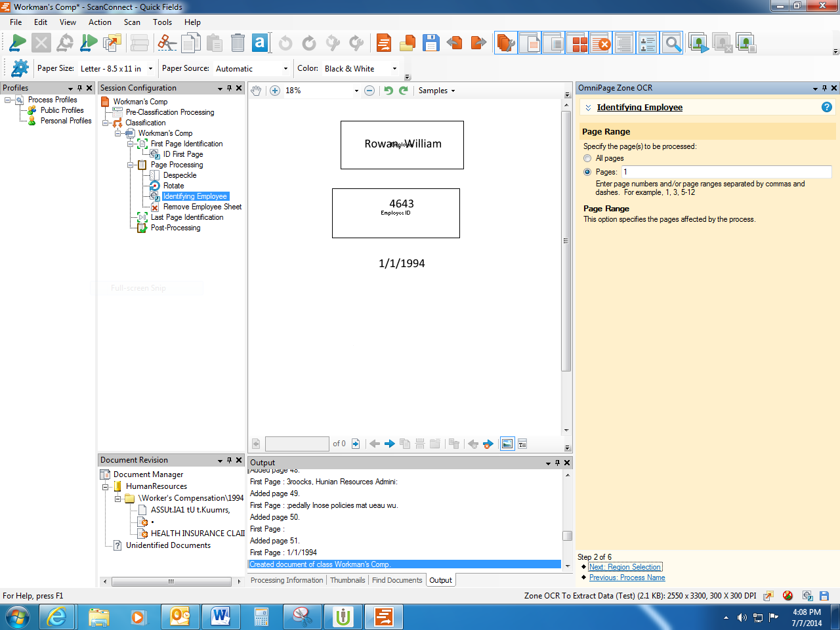This screenshot has height=630, width=840.
Task: Select the pan hand tool
Action: pos(257,91)
